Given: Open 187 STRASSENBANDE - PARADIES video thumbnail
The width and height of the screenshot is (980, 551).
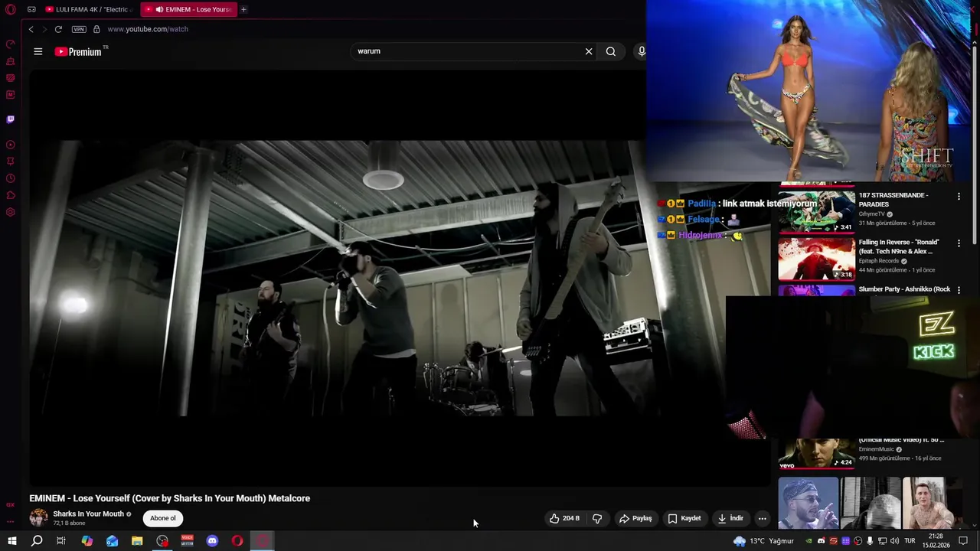Looking at the screenshot, I should (816, 211).
